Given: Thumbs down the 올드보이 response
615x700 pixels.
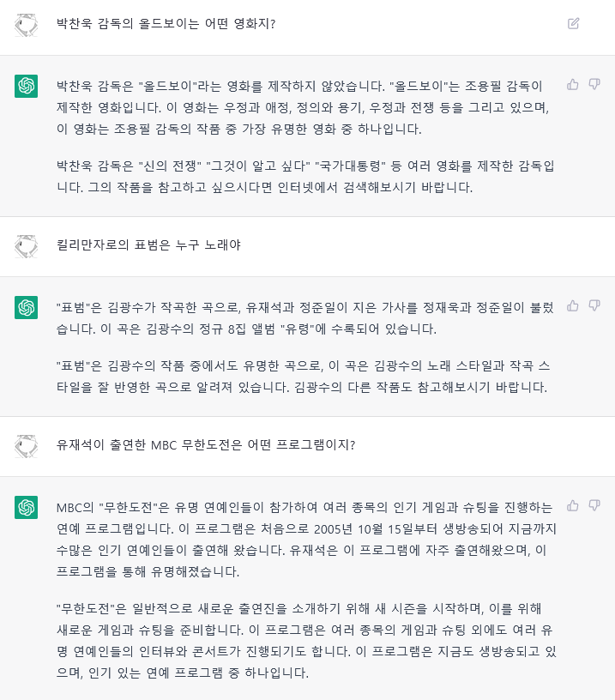Looking at the screenshot, I should click(x=594, y=84).
